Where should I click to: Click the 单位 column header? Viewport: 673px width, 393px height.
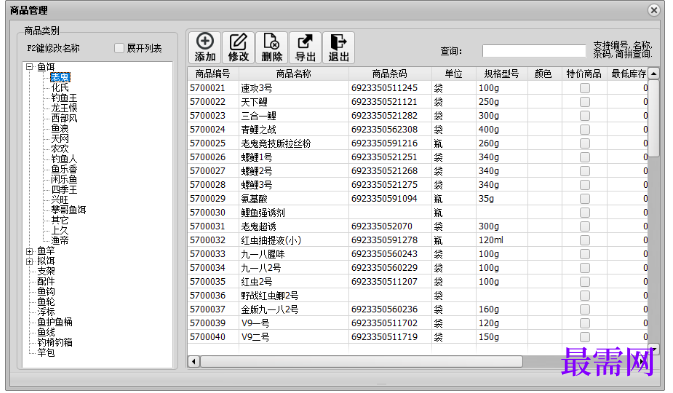click(x=454, y=74)
